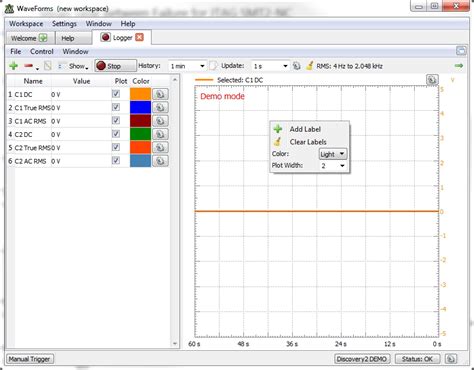
Task: Open the top Window menu
Action: pos(99,24)
